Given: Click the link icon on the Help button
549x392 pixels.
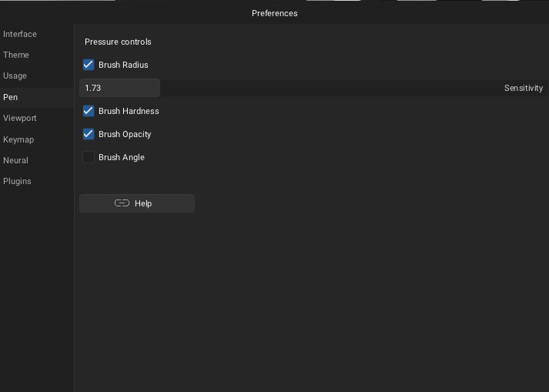Looking at the screenshot, I should 122,203.
